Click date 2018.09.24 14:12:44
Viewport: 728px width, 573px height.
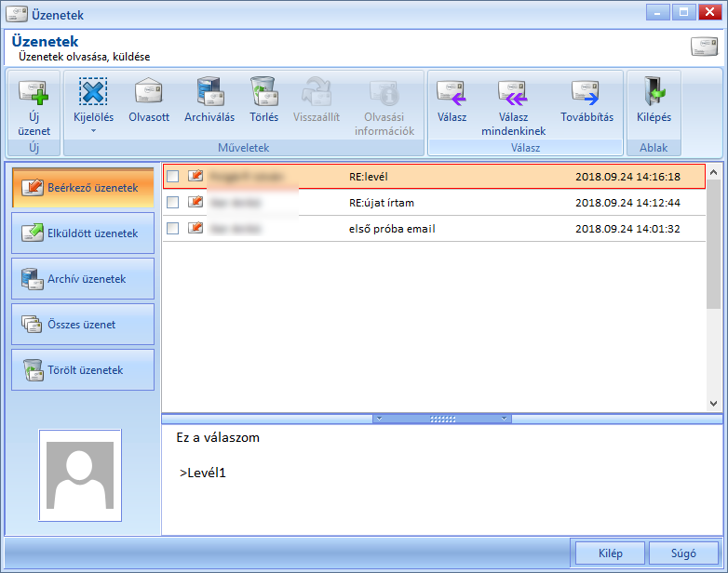(x=627, y=203)
